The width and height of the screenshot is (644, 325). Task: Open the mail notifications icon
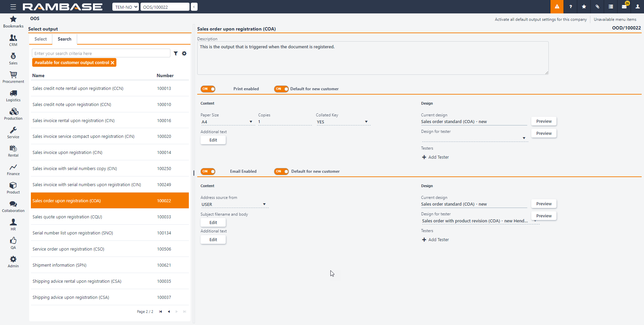coord(624,7)
